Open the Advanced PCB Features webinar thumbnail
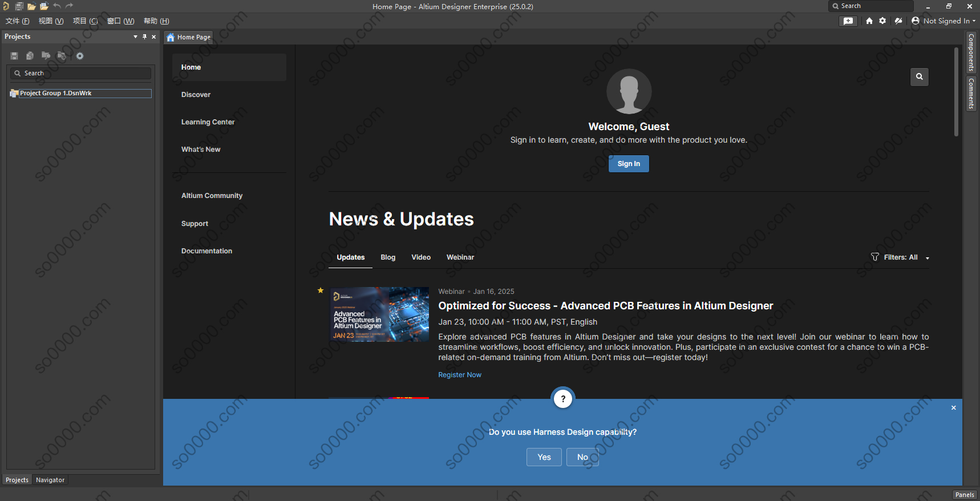Image resolution: width=980 pixels, height=501 pixels. click(x=379, y=314)
